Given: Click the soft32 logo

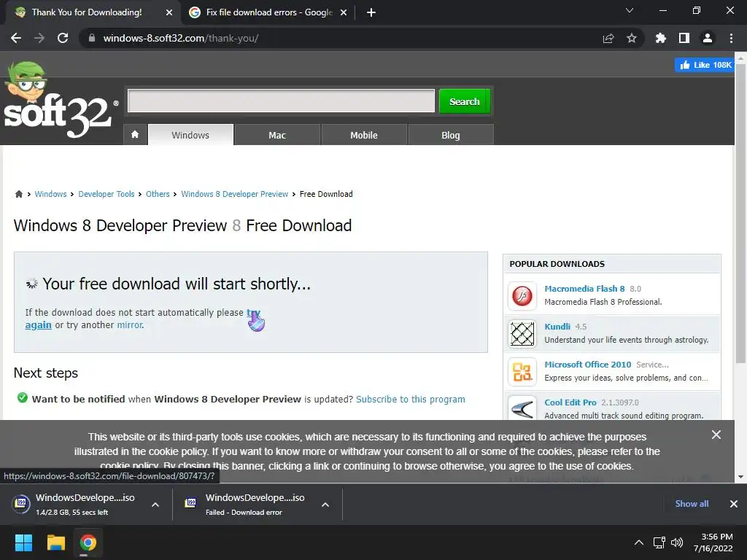Looking at the screenshot, I should (60, 101).
